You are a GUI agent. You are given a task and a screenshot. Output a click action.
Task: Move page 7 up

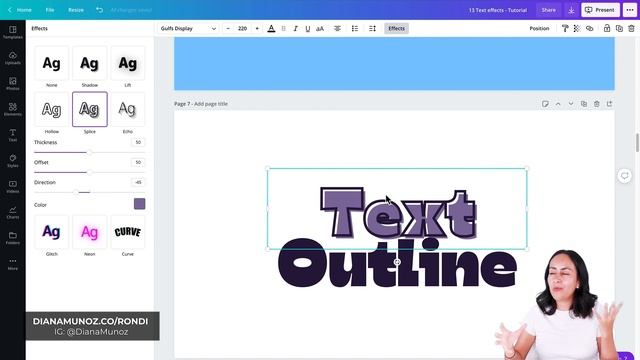click(558, 104)
